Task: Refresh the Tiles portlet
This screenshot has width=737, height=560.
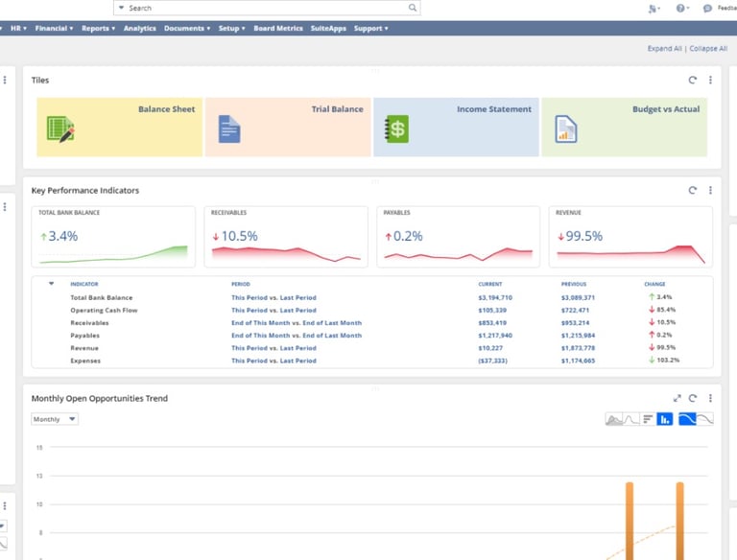Action: [692, 80]
